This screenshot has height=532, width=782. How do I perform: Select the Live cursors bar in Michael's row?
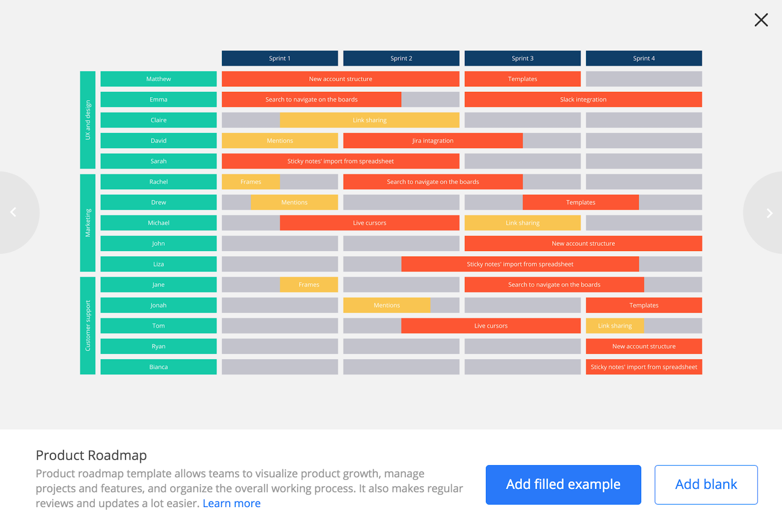369,222
